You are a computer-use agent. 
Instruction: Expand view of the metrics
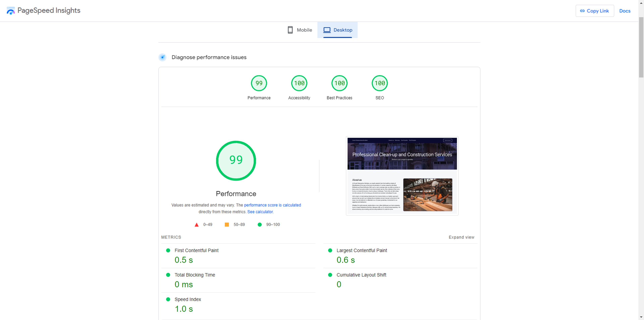pyautogui.click(x=461, y=237)
